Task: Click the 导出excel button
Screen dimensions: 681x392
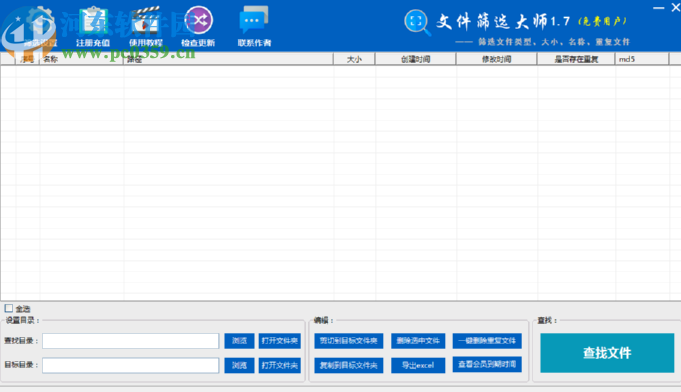Action: pyautogui.click(x=418, y=365)
